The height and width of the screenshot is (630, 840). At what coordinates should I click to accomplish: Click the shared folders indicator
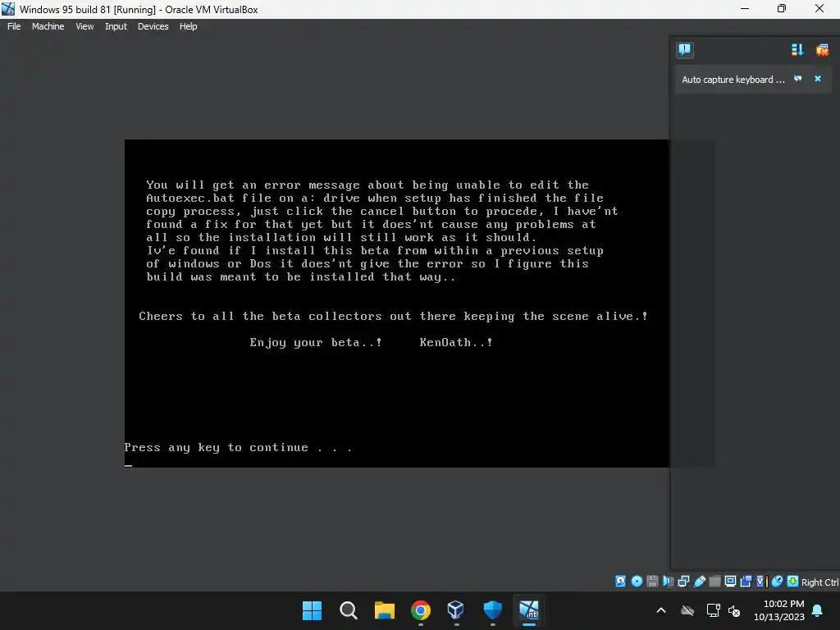[714, 582]
